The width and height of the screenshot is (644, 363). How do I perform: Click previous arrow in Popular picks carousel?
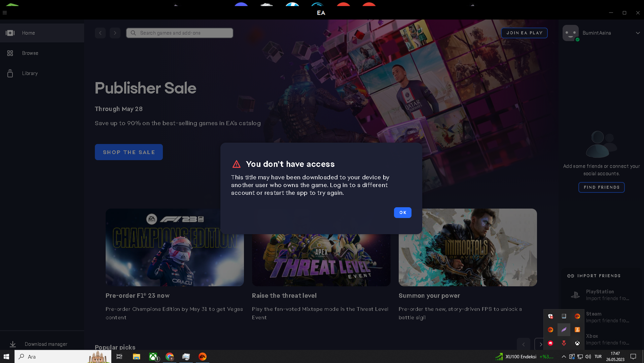coord(524,344)
